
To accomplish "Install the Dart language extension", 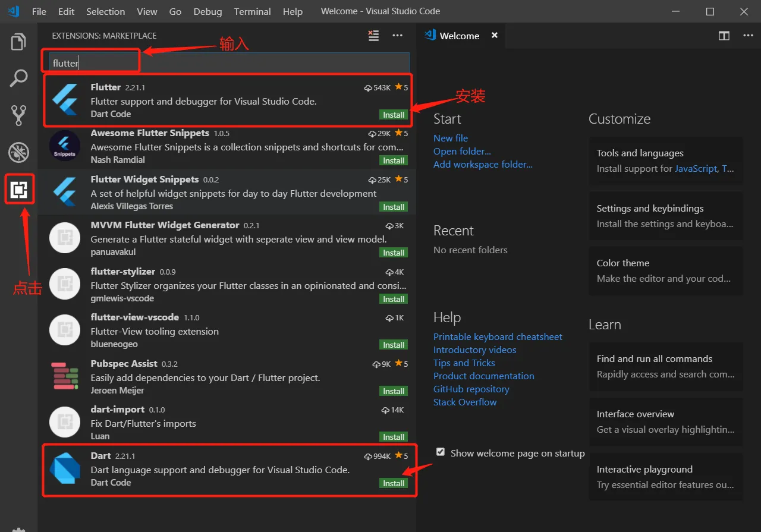I will [x=394, y=483].
